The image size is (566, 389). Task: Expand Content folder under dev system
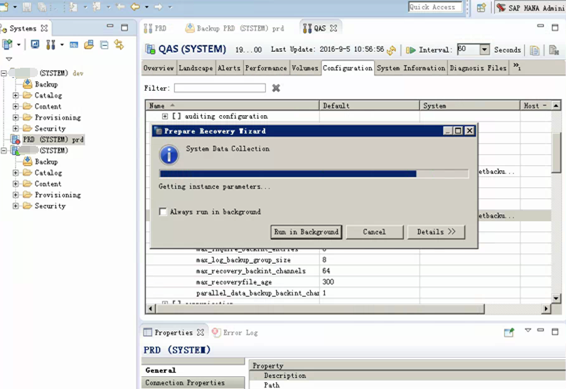[16, 106]
